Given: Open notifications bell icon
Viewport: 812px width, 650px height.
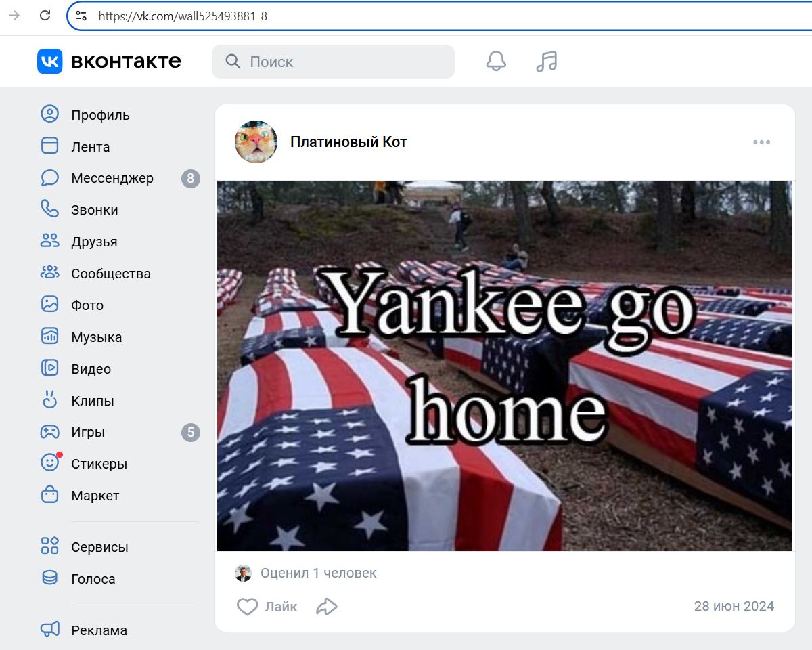Looking at the screenshot, I should 496,62.
